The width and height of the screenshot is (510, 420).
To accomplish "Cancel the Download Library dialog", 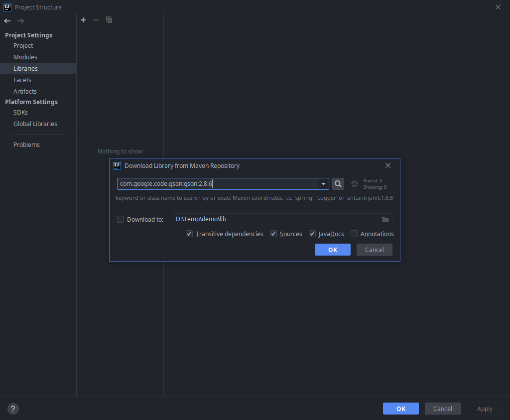I will 374,250.
